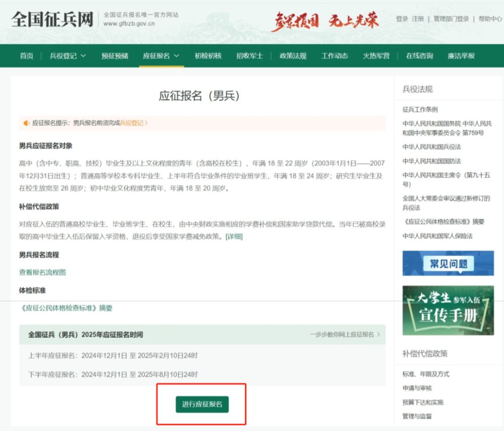Click the 注册 link in header
504x431 pixels.
(417, 19)
